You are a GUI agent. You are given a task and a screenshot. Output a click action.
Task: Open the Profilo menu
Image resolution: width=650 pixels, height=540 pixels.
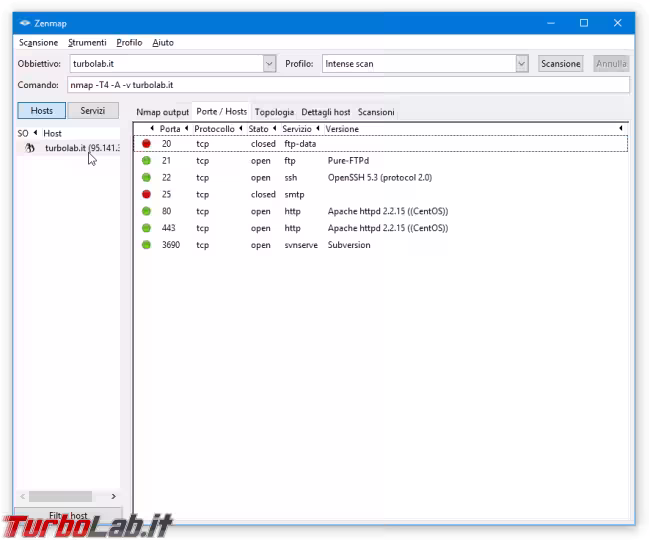129,43
